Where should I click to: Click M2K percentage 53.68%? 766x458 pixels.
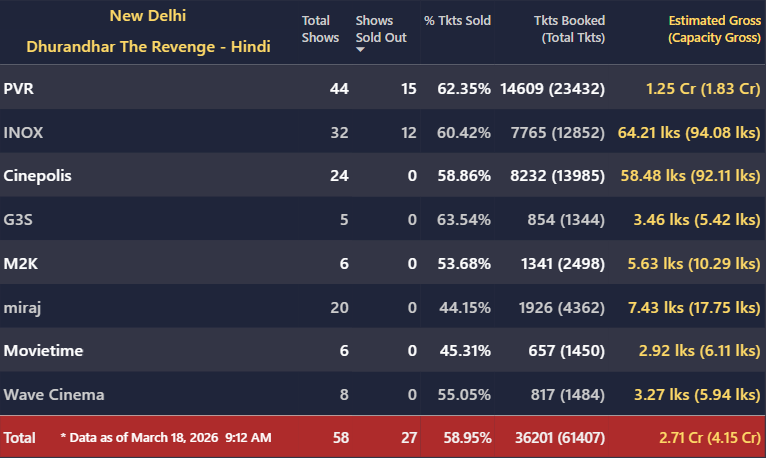click(464, 264)
